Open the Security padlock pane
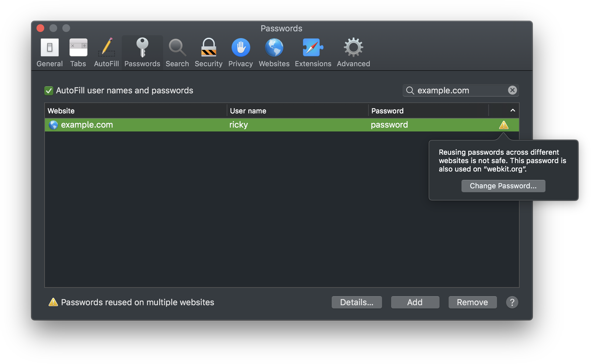The image size is (591, 364). 209,52
